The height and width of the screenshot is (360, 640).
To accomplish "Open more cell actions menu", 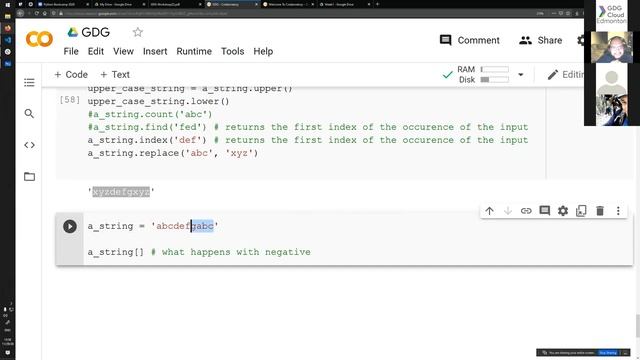I will click(x=618, y=211).
